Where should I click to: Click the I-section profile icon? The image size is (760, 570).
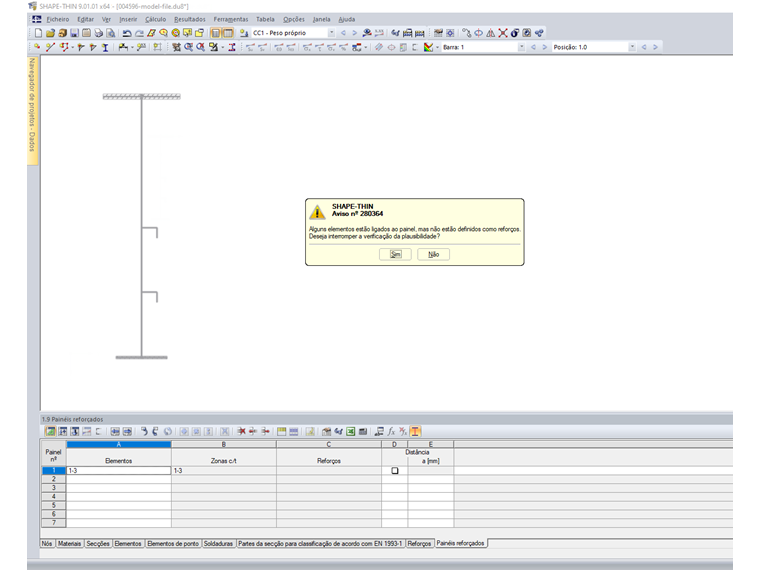[105, 47]
